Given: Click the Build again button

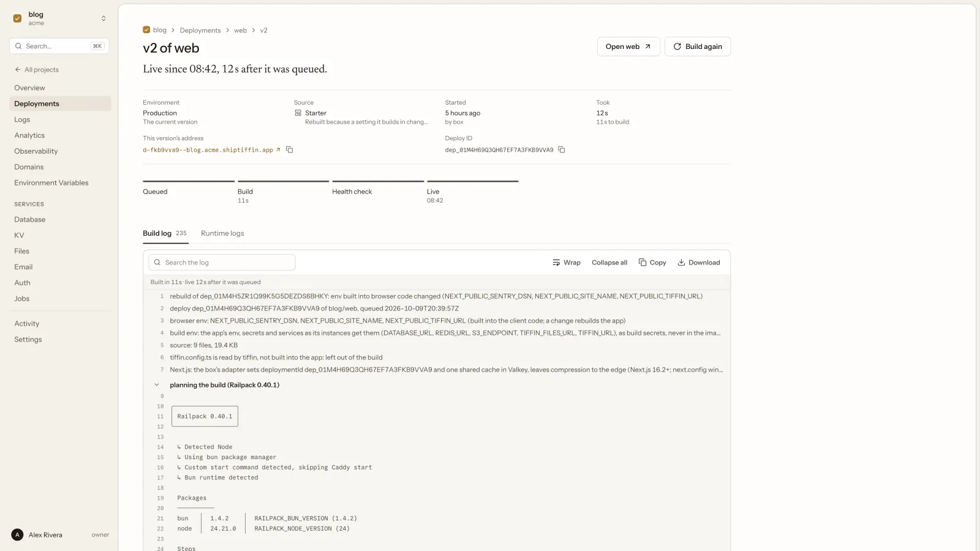Looking at the screenshot, I should click(698, 47).
